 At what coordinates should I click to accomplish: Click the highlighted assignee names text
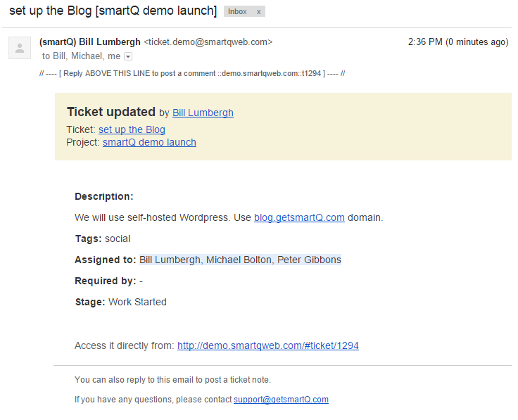240,260
